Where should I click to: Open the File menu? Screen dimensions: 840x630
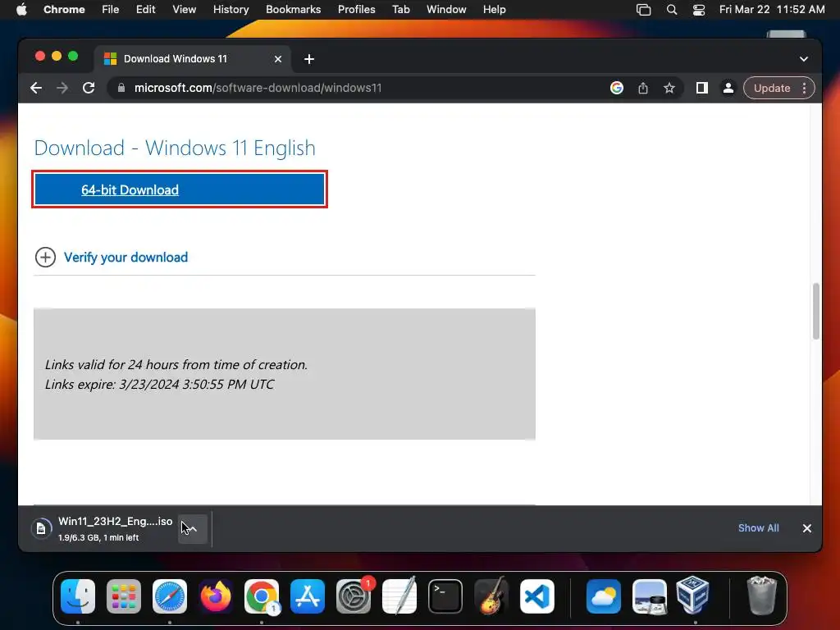(x=111, y=10)
